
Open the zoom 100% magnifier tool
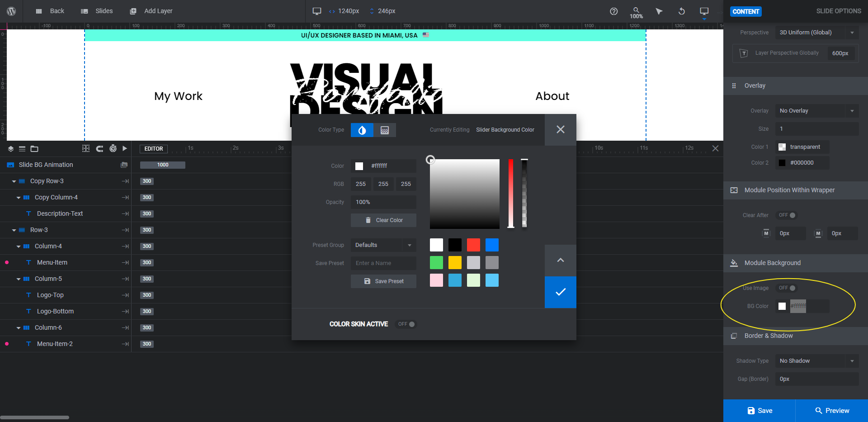click(636, 12)
